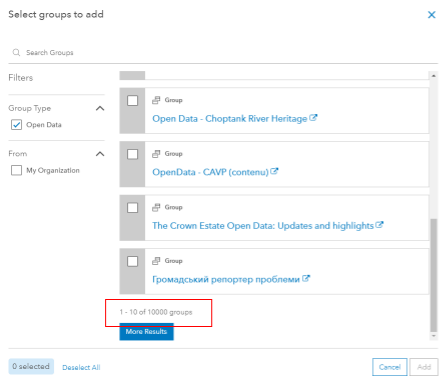
Task: Load more groups with More Results button
Action: pyautogui.click(x=146, y=332)
